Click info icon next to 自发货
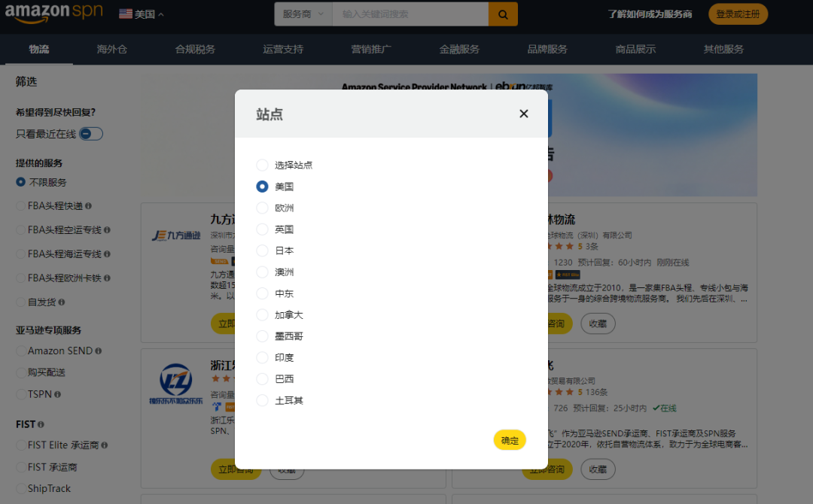 [62, 302]
